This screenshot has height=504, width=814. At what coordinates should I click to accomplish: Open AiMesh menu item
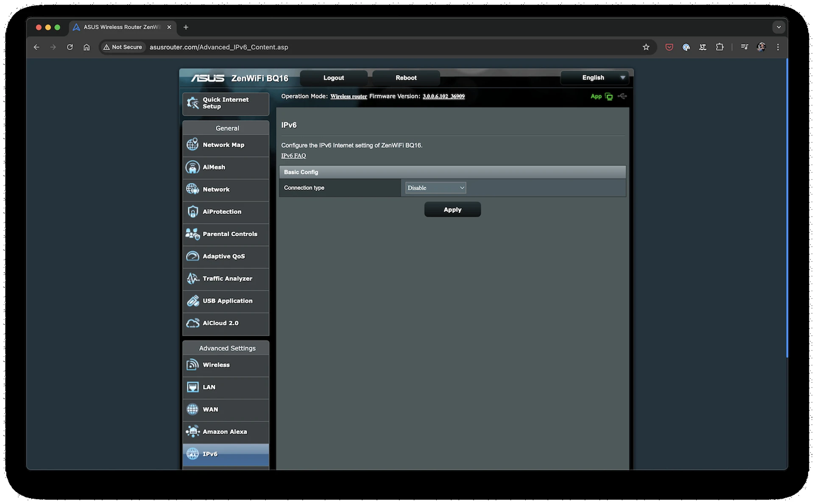coord(226,167)
